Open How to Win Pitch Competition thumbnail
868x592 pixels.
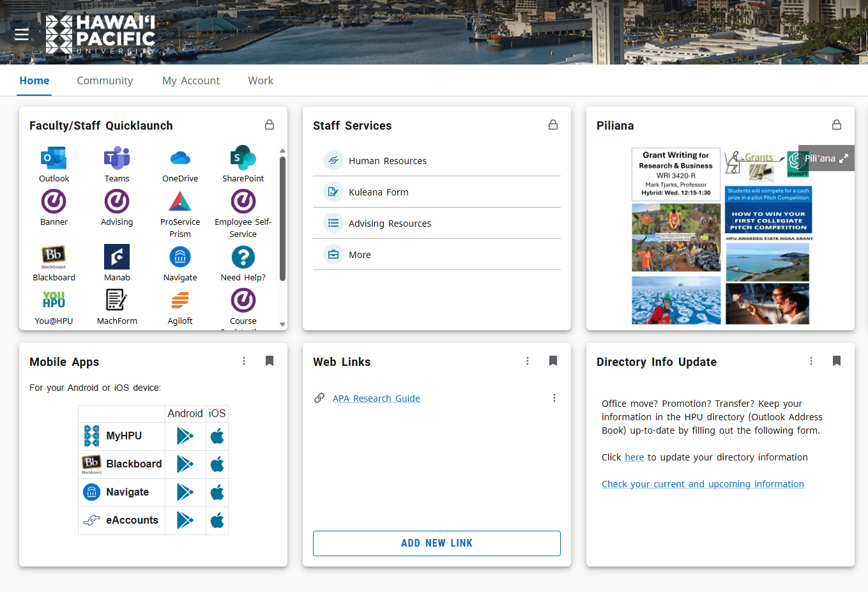(x=768, y=210)
